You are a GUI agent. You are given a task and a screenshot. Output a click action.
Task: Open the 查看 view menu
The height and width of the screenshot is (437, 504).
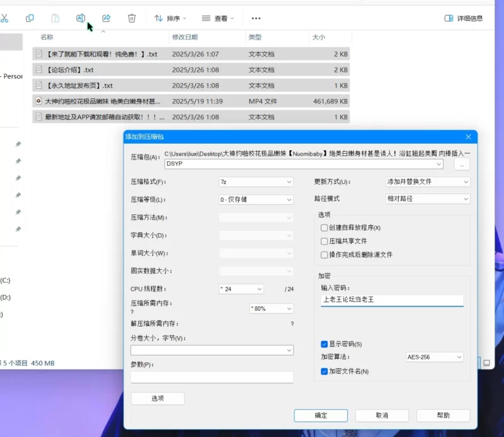pos(217,18)
